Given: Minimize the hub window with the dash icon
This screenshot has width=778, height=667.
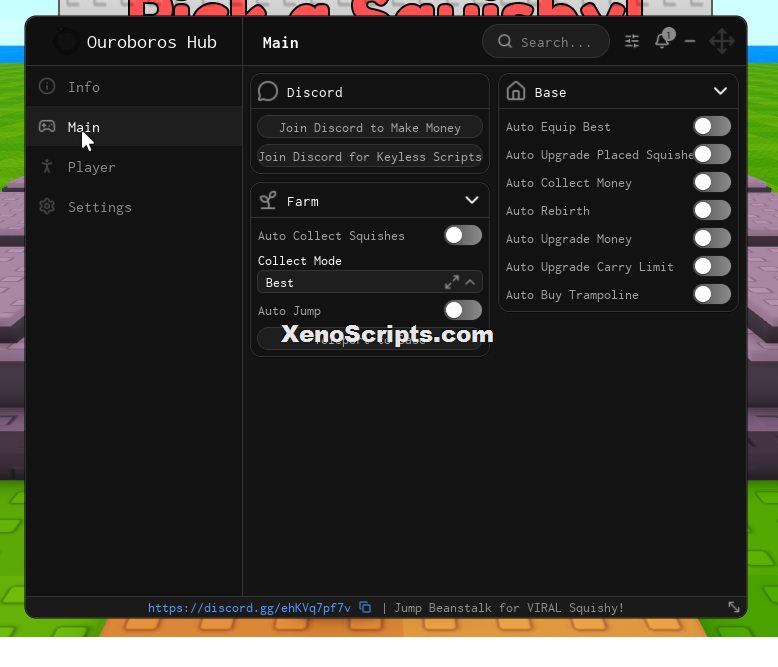Looking at the screenshot, I should coord(690,41).
